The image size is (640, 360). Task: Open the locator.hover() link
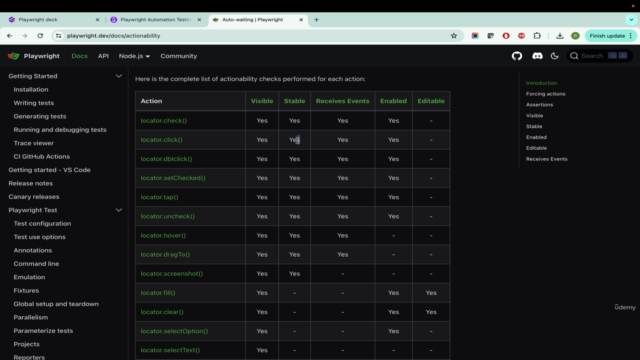[x=163, y=236]
